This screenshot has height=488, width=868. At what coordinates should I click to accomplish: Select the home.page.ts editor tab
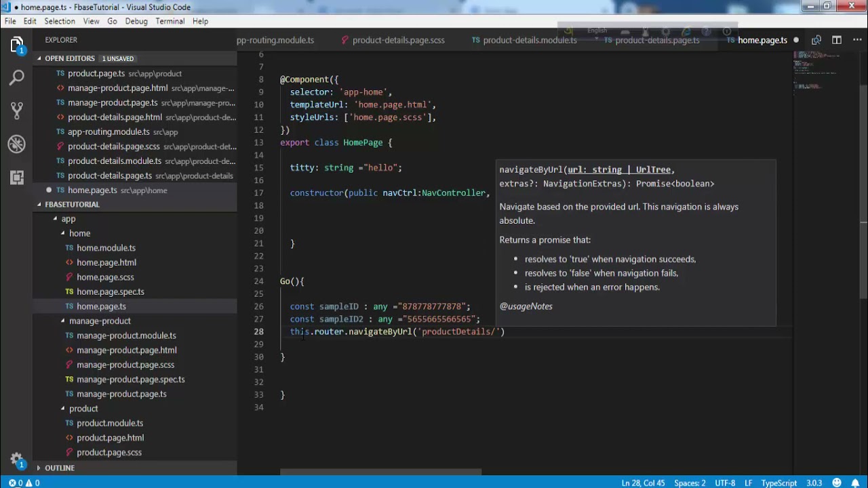point(762,40)
